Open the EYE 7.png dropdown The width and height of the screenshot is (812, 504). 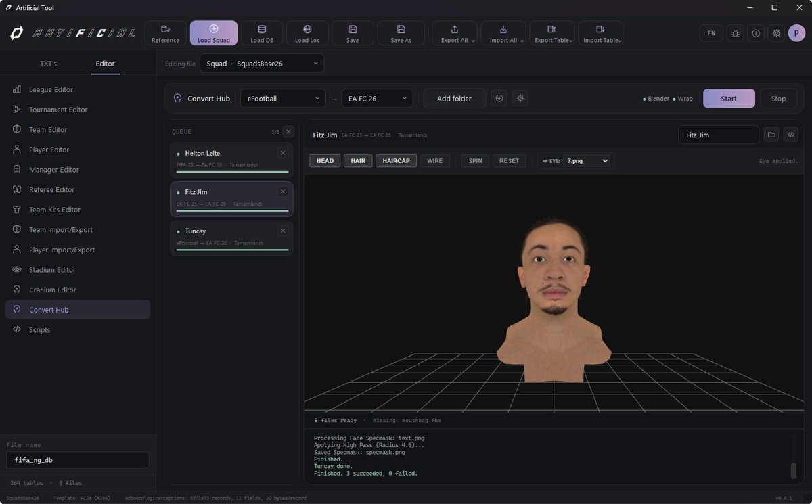pyautogui.click(x=586, y=161)
